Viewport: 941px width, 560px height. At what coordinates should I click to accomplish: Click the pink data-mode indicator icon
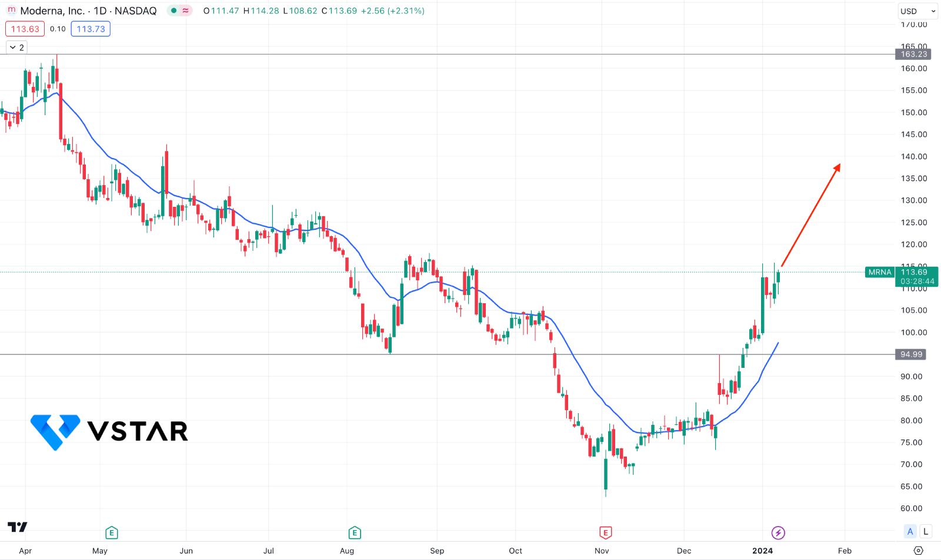(x=186, y=11)
